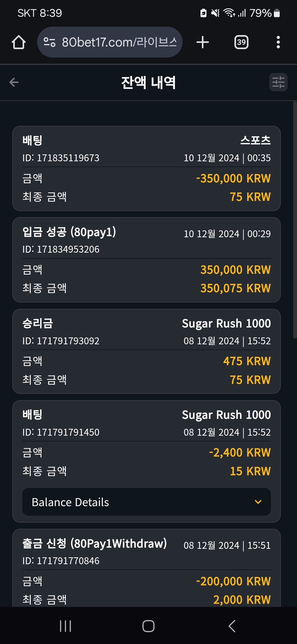This screenshot has height=644, width=297.
Task: Open the tab switcher showing 39 tabs
Action: (x=241, y=42)
